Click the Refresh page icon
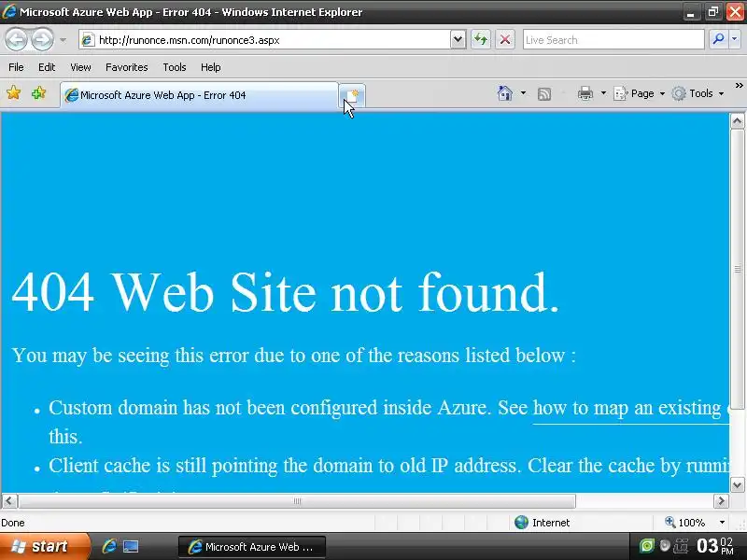 click(481, 40)
